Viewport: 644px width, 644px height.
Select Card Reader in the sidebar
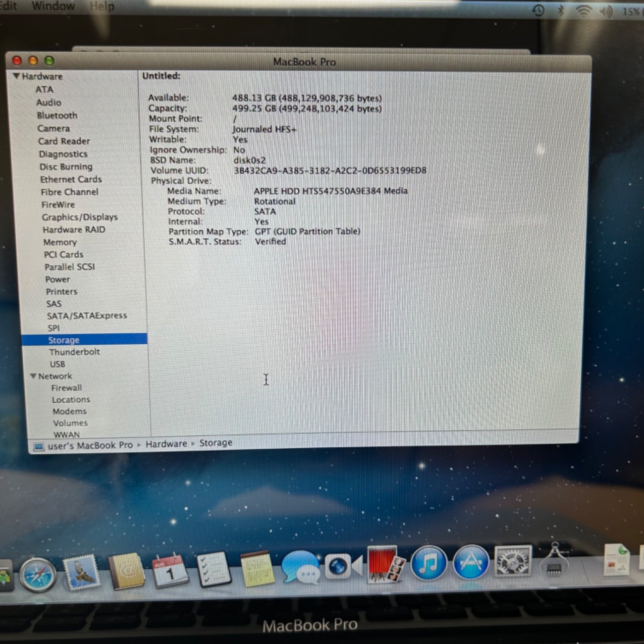[64, 141]
